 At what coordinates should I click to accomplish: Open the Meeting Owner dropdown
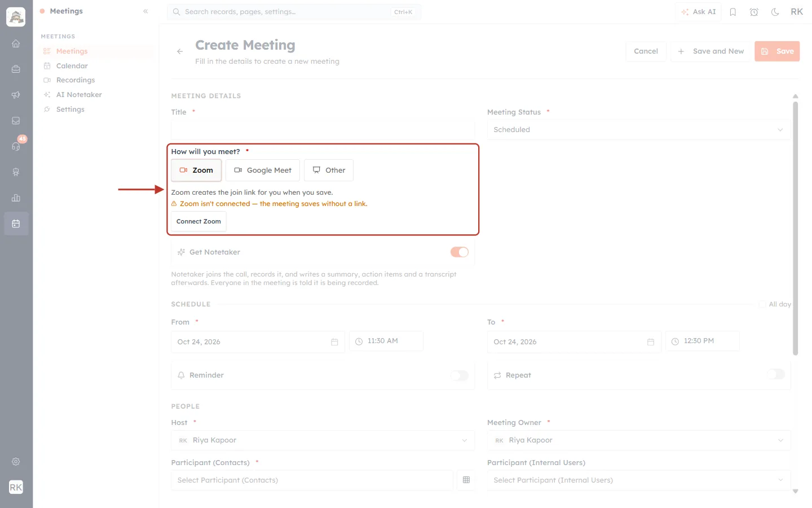(639, 440)
